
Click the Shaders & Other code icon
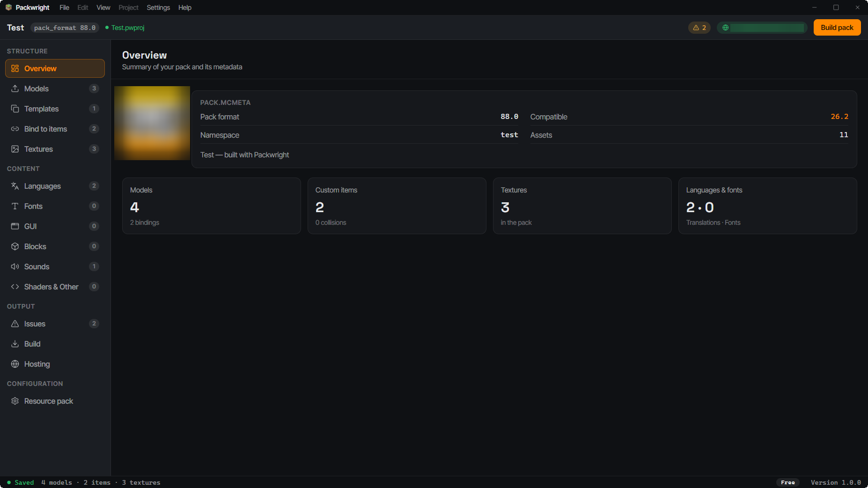[x=15, y=287]
